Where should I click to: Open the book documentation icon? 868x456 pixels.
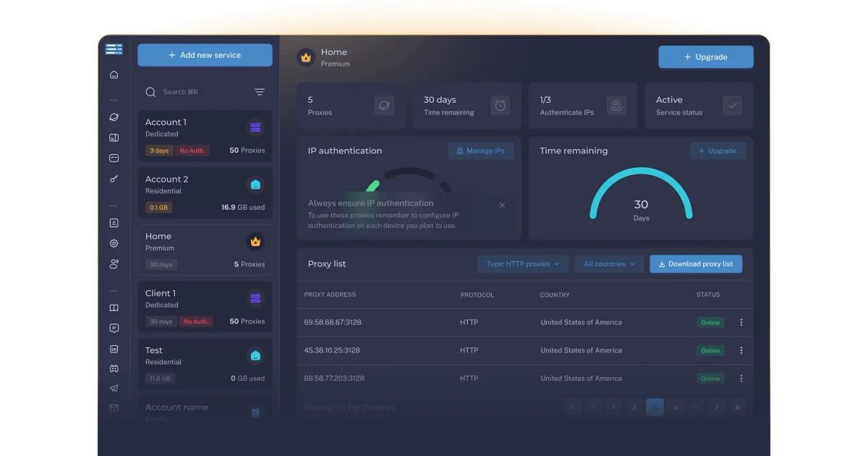114,308
